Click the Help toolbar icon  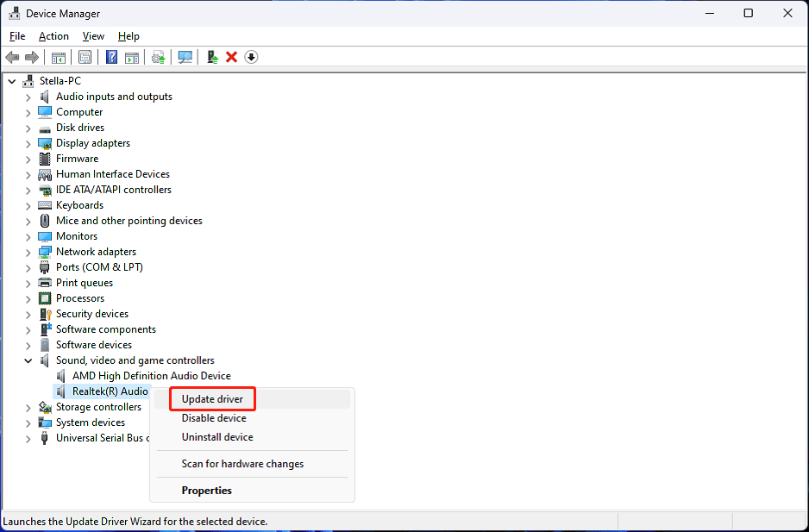110,57
